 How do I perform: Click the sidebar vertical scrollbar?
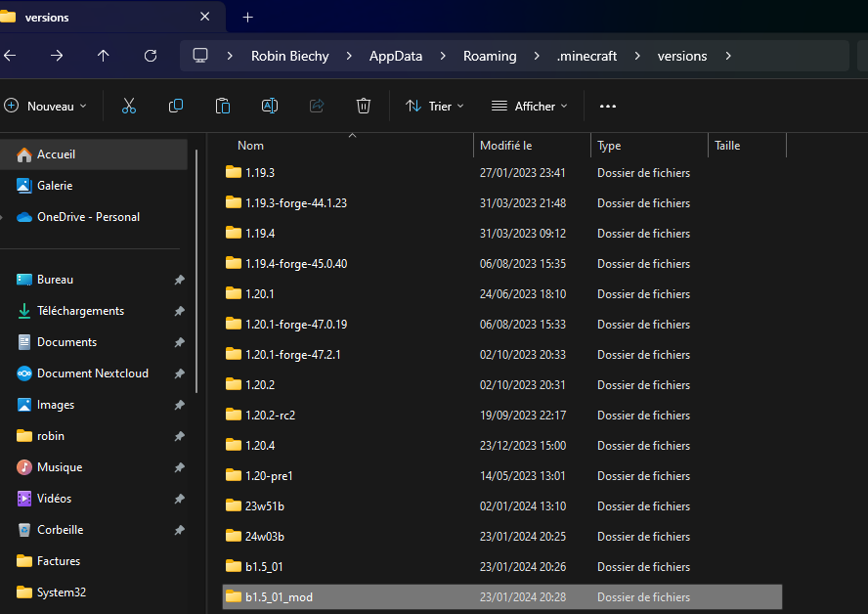[x=195, y=271]
